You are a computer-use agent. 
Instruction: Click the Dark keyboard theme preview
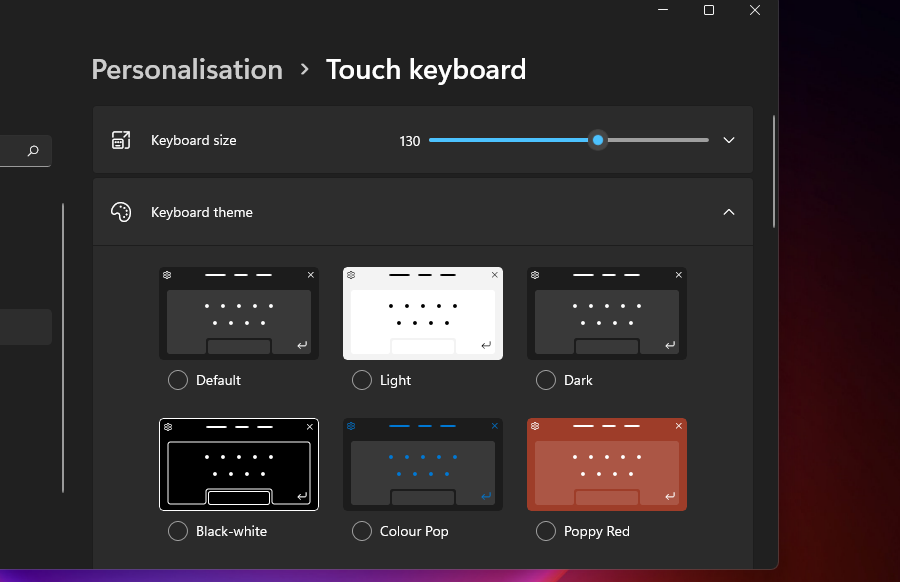(x=607, y=313)
